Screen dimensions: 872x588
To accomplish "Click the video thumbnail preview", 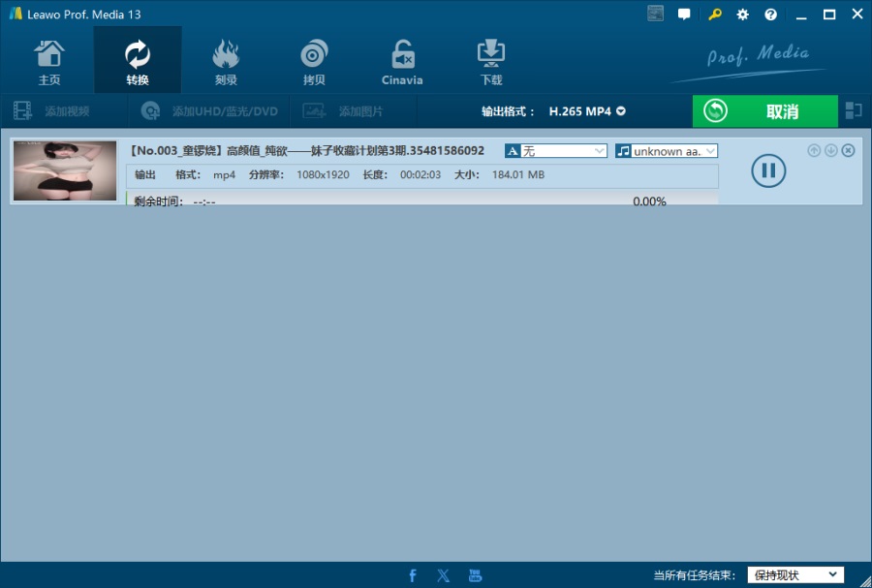I will click(x=65, y=170).
